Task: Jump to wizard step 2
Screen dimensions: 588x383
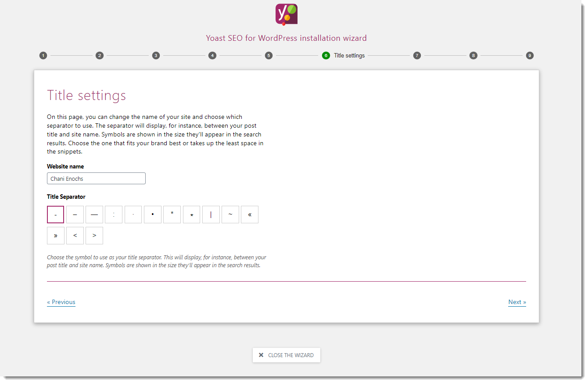Action: [100, 56]
